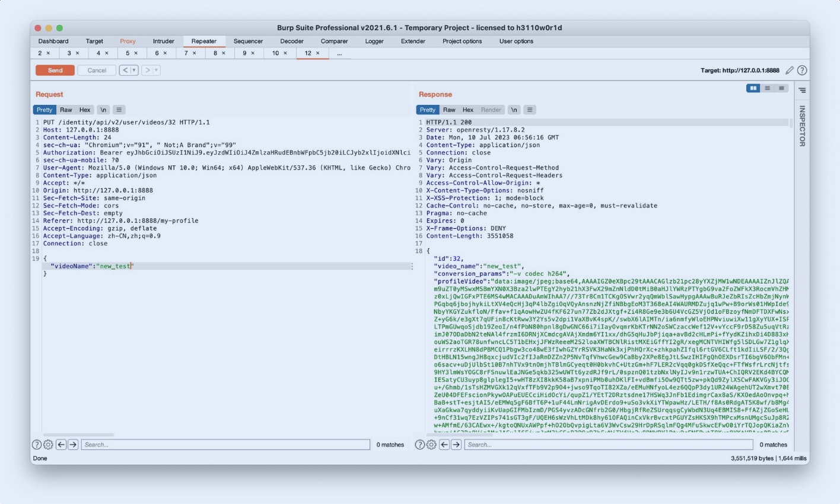Switch to the Intruder tab
Viewport: 840px width, 504px height.
coord(164,42)
